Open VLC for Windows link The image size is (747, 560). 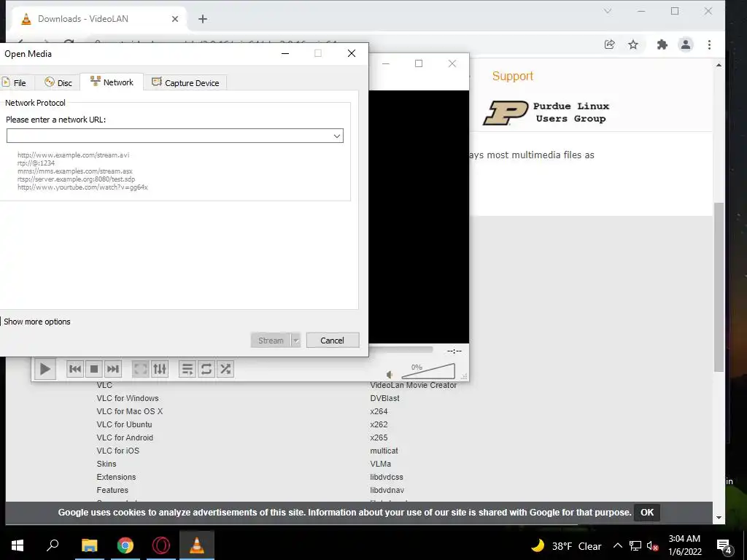point(128,398)
